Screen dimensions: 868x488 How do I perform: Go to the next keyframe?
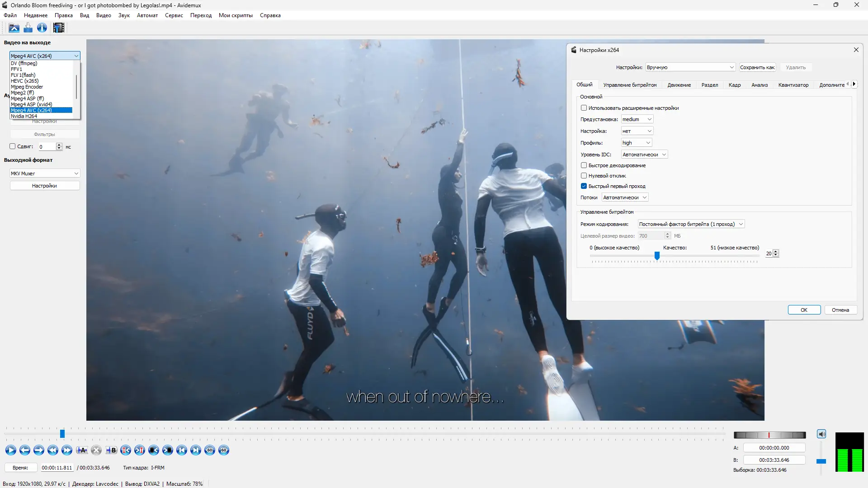click(x=67, y=450)
